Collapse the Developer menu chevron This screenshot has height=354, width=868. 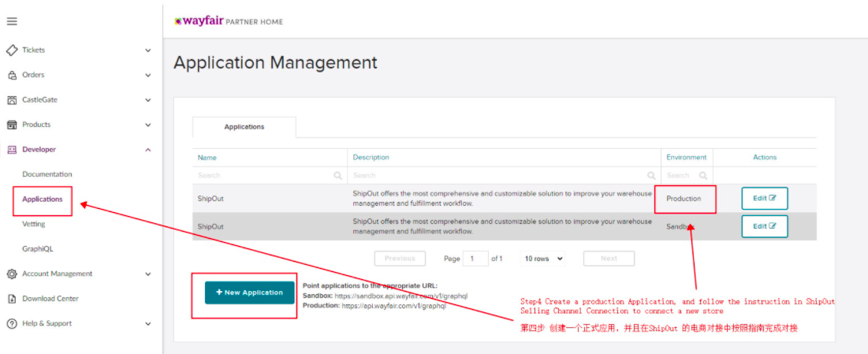pos(147,150)
